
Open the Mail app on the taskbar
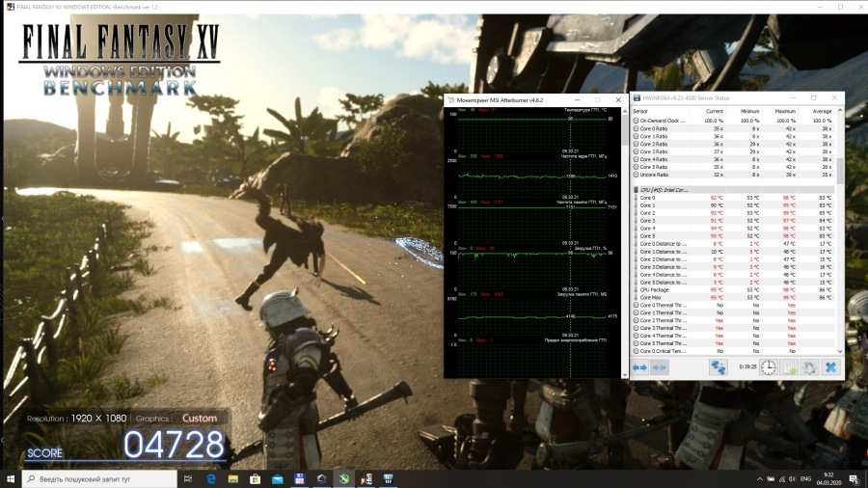pyautogui.click(x=277, y=479)
